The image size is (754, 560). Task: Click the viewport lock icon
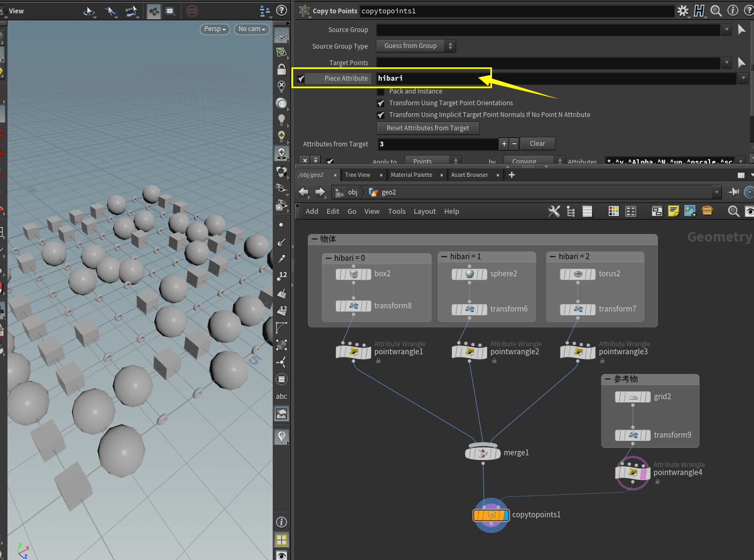tap(282, 69)
